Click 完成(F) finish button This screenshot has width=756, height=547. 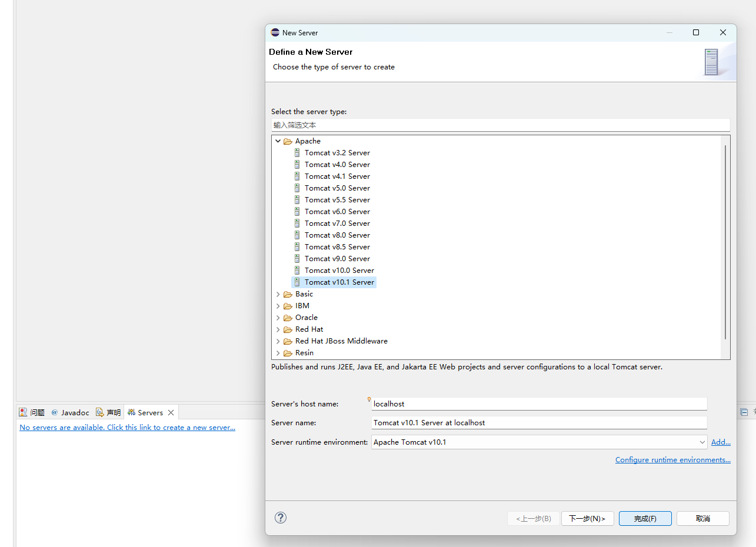pyautogui.click(x=645, y=518)
